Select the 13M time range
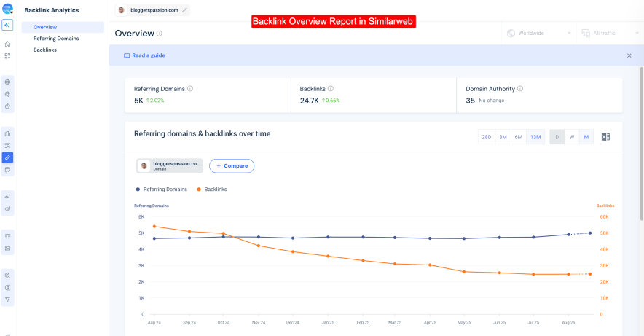Viewport: 644px width, 336px height. point(535,137)
